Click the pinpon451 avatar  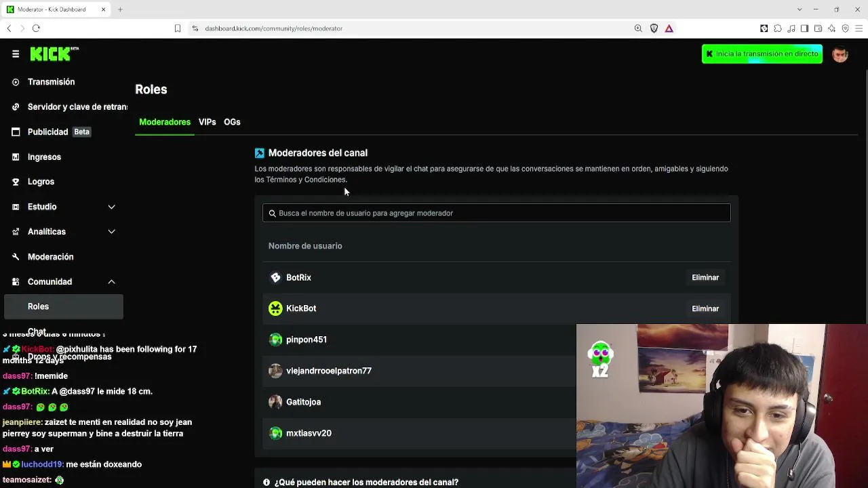[x=275, y=340]
